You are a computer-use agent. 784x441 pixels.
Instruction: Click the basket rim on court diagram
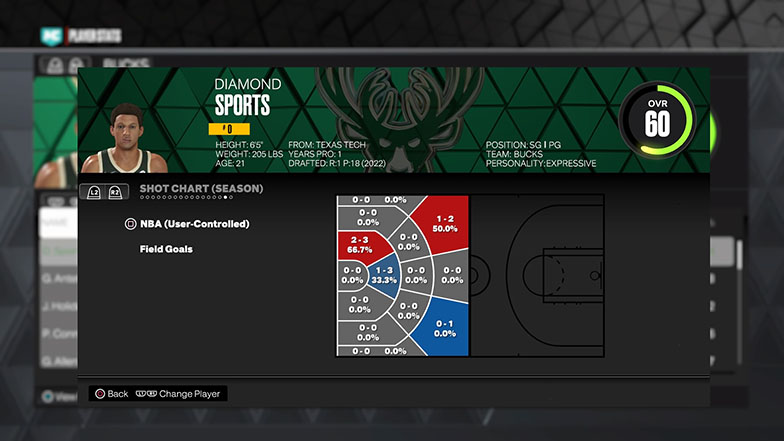[594, 276]
